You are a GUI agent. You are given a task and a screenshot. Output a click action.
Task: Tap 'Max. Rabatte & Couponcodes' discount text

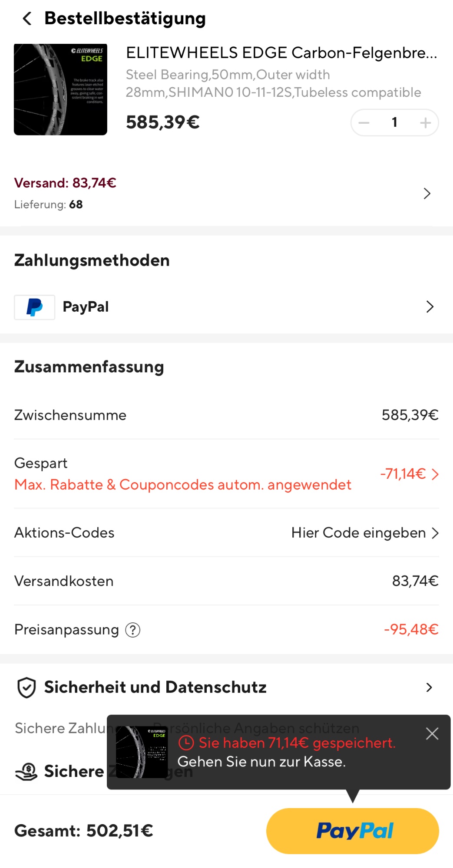183,485
